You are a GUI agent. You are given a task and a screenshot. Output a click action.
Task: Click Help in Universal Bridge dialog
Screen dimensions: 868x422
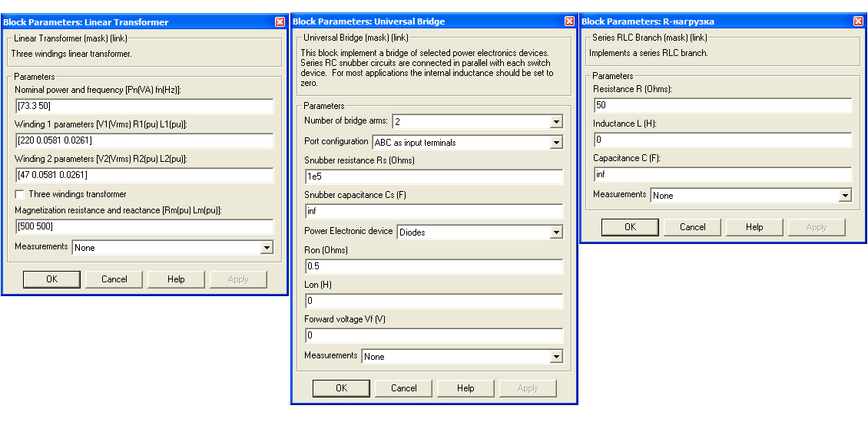465,388
